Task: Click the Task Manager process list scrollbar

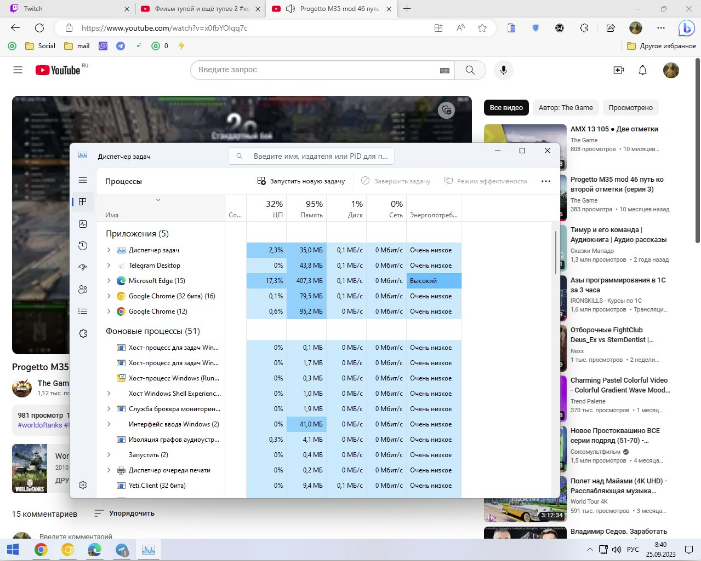Action: pyautogui.click(x=555, y=255)
